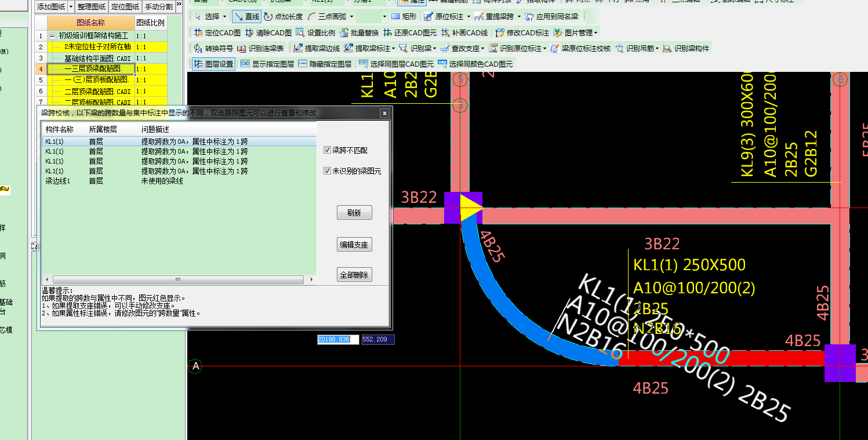The height and width of the screenshot is (440, 868).
Task: Open the 识别吊筋 dropdown arrow
Action: tap(658, 49)
